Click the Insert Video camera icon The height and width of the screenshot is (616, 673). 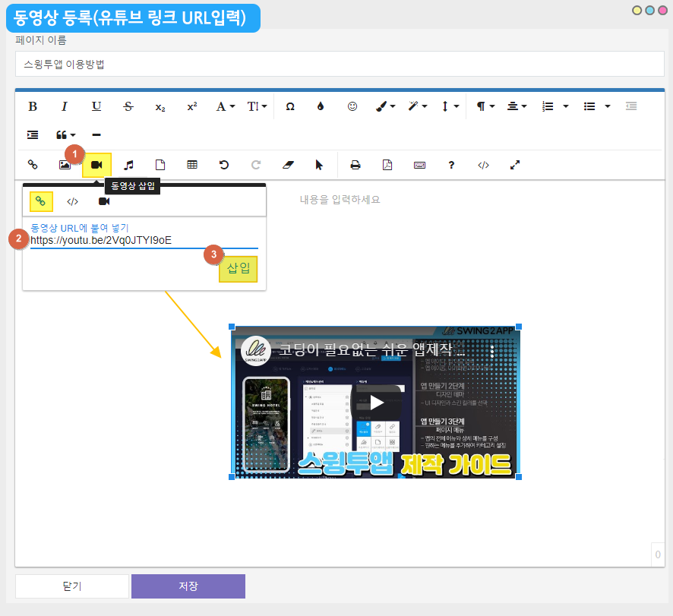pos(96,165)
